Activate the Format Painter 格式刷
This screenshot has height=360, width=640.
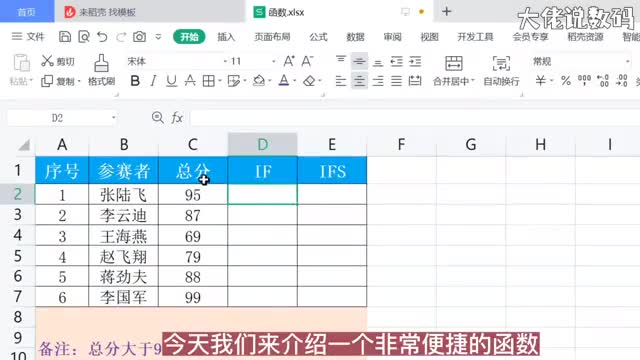101,70
